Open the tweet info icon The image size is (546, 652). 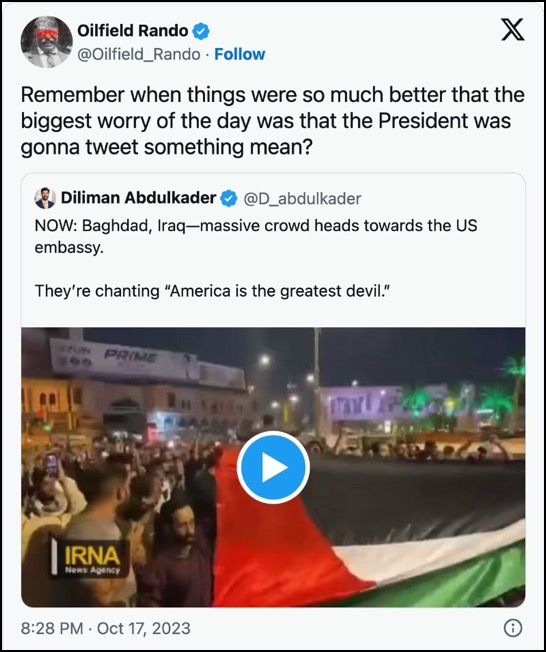pos(512,628)
